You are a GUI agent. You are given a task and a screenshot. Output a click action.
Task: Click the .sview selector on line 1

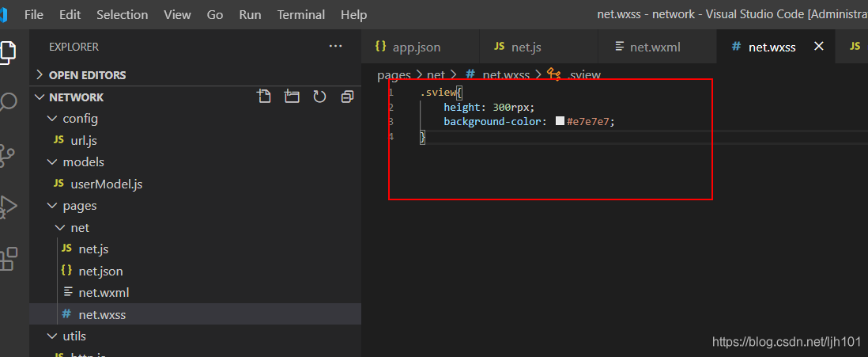pos(438,92)
